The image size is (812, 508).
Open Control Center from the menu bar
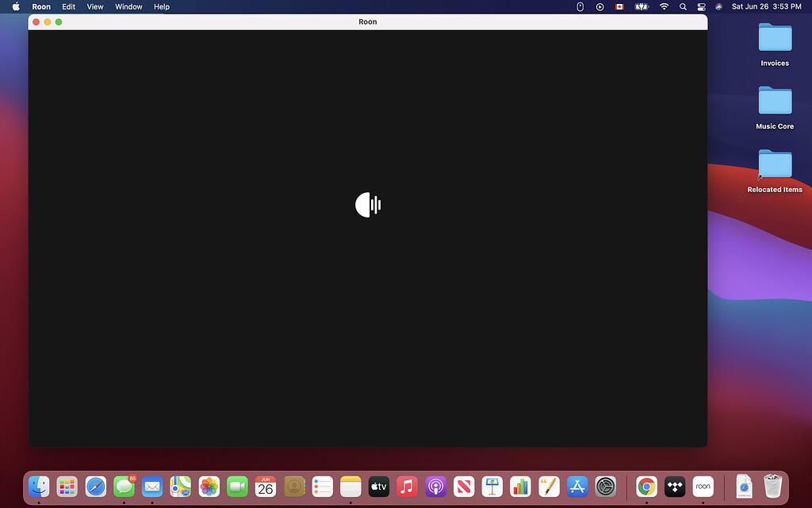point(702,6)
